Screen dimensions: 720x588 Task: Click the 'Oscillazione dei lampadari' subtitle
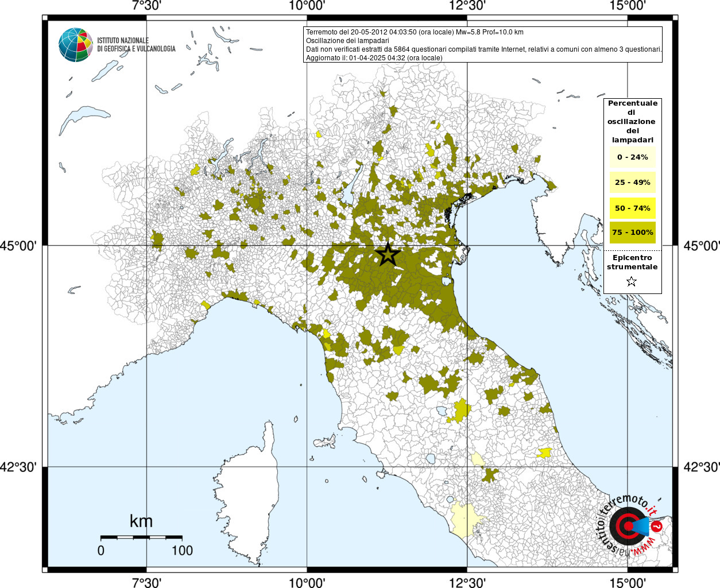coord(347,41)
